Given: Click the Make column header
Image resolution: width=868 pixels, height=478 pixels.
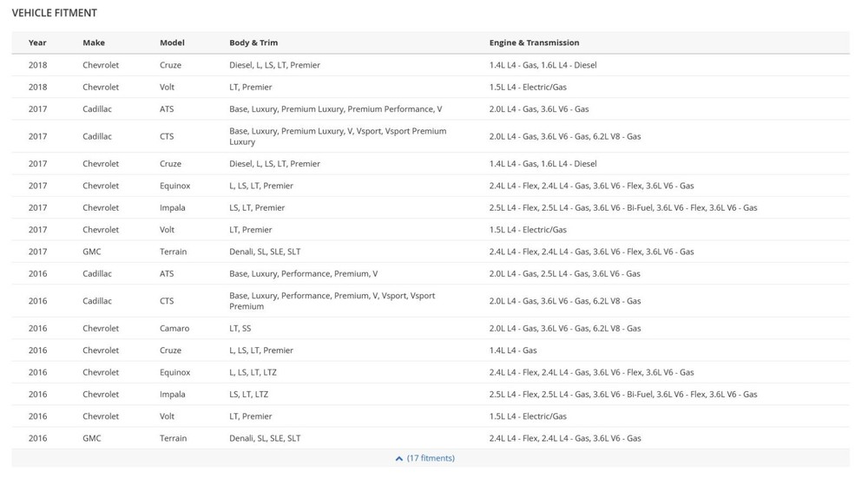Looking at the screenshot, I should point(94,43).
